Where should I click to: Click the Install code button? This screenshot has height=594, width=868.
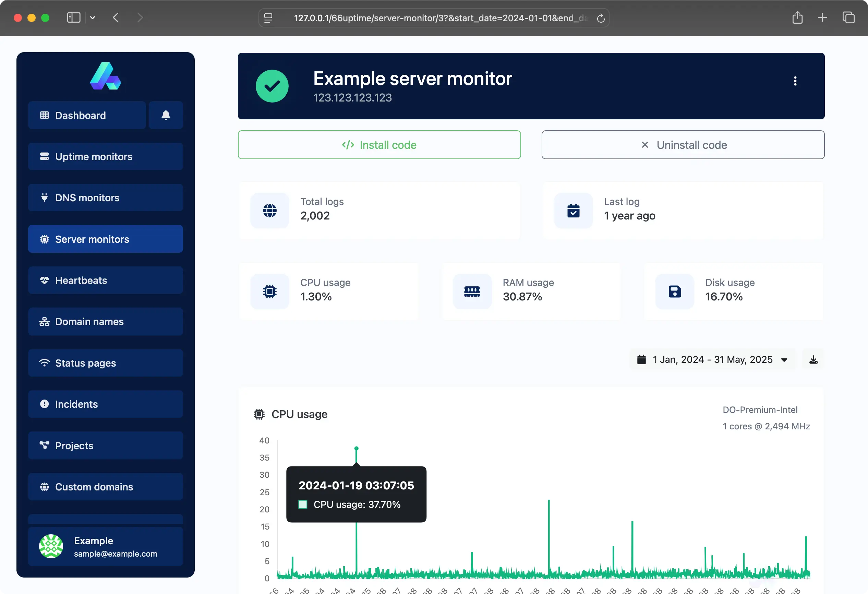click(x=379, y=145)
